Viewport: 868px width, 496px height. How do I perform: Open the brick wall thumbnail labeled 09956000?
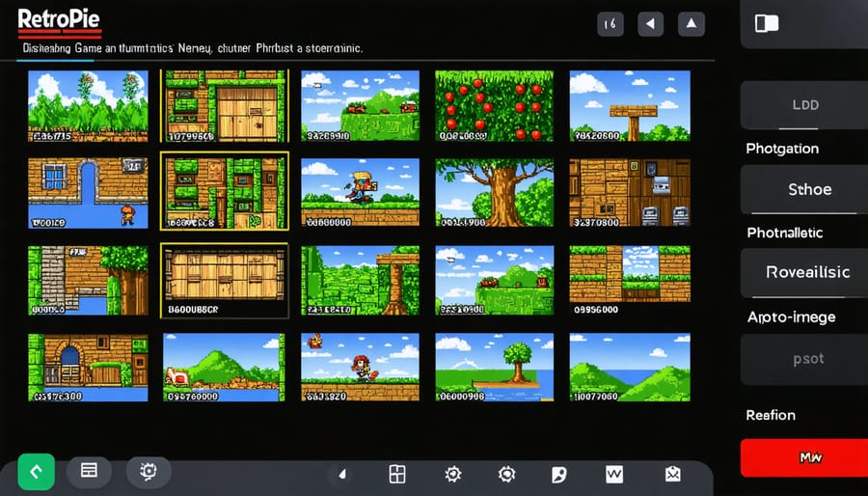click(x=630, y=281)
